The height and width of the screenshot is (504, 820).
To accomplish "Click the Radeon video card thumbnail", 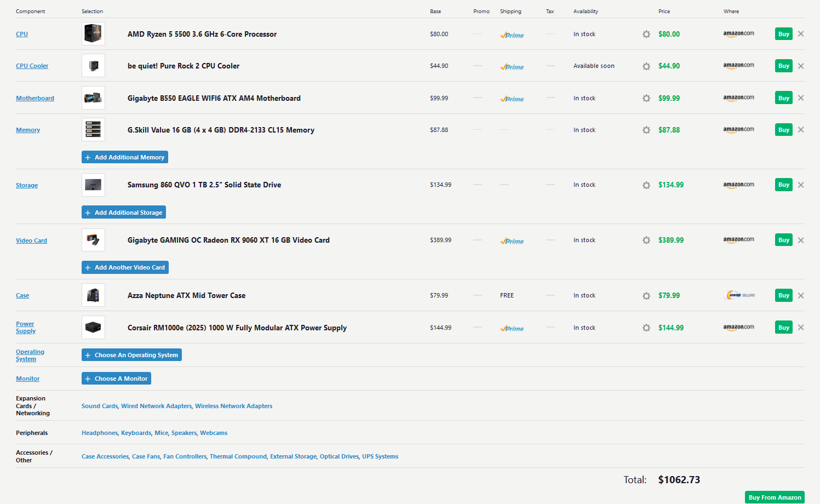I will click(x=93, y=240).
